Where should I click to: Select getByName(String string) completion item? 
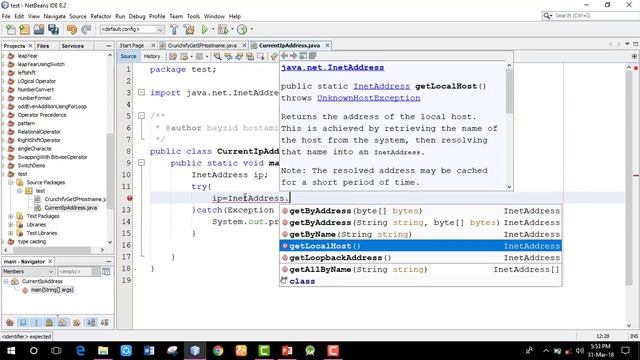tap(420, 234)
